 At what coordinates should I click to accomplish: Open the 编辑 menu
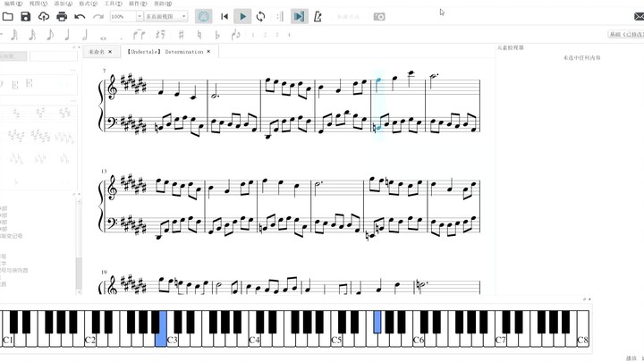coord(13,4)
